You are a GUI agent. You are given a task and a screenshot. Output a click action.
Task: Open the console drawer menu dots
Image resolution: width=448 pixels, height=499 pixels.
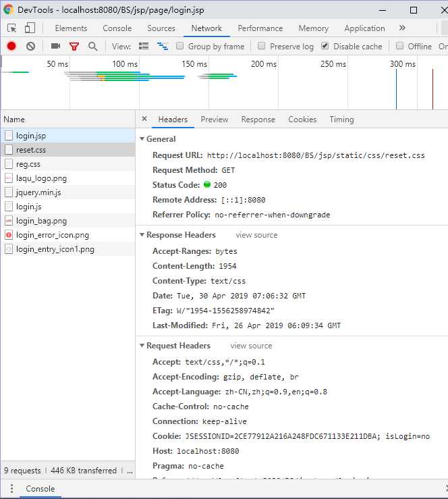tap(11, 488)
